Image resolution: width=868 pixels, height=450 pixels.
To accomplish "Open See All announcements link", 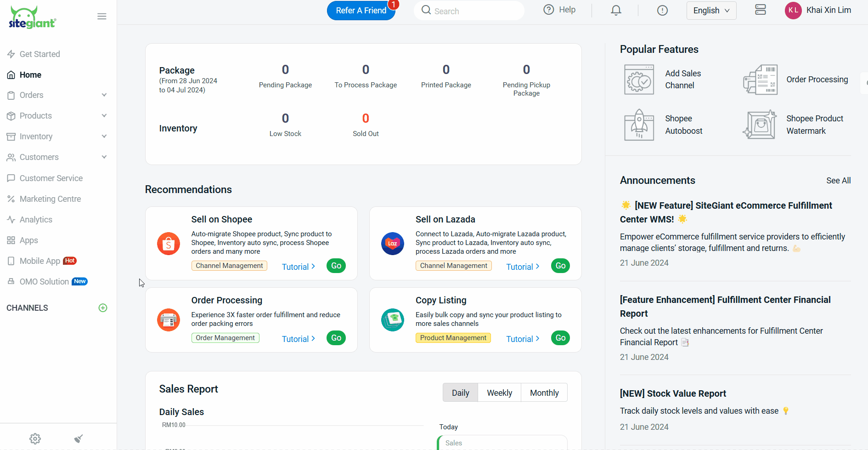I will 838,181.
